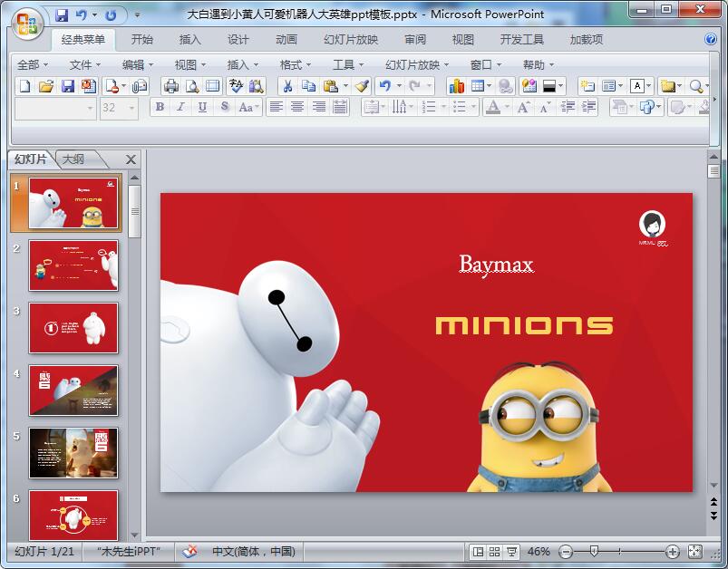Align text to the right
This screenshot has width=728, height=569.
[x=319, y=108]
